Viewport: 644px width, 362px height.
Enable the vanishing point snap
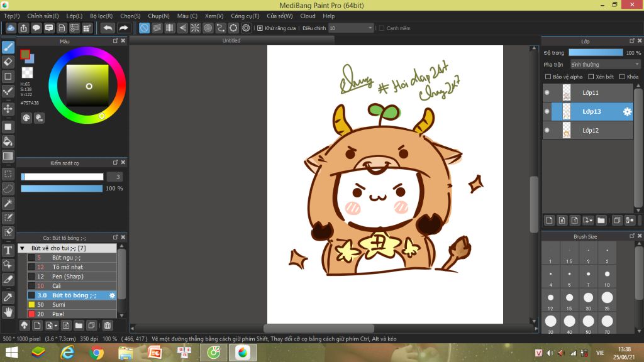click(x=182, y=28)
